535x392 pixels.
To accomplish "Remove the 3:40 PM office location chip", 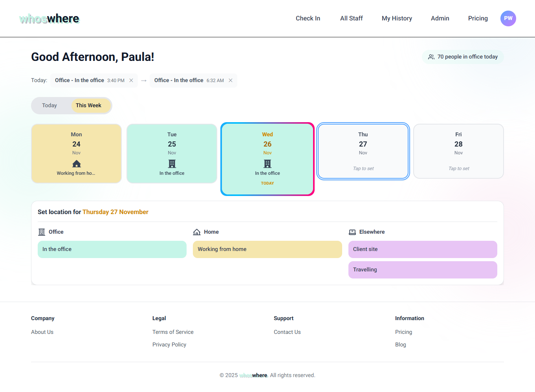I will [x=131, y=80].
